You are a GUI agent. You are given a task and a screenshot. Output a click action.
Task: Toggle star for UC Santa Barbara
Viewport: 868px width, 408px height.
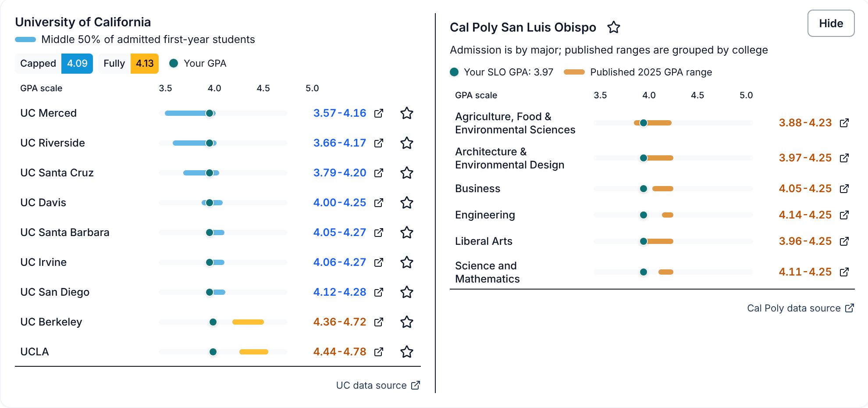[407, 233]
